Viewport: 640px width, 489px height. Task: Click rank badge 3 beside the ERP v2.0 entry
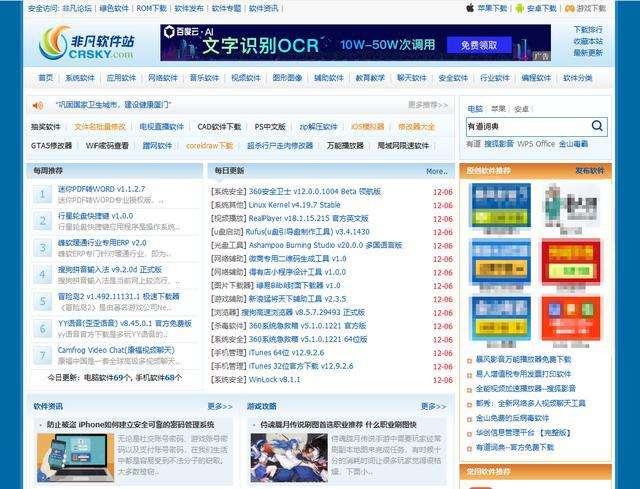42,248
